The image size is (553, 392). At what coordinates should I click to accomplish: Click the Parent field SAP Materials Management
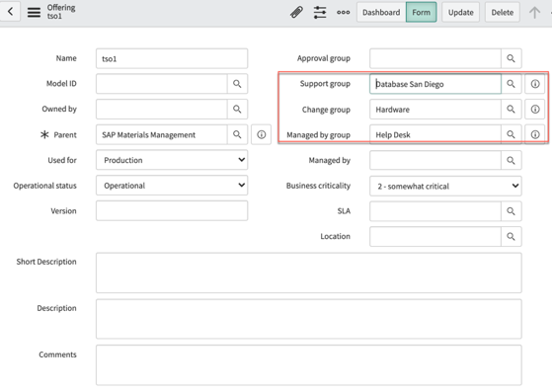[162, 134]
